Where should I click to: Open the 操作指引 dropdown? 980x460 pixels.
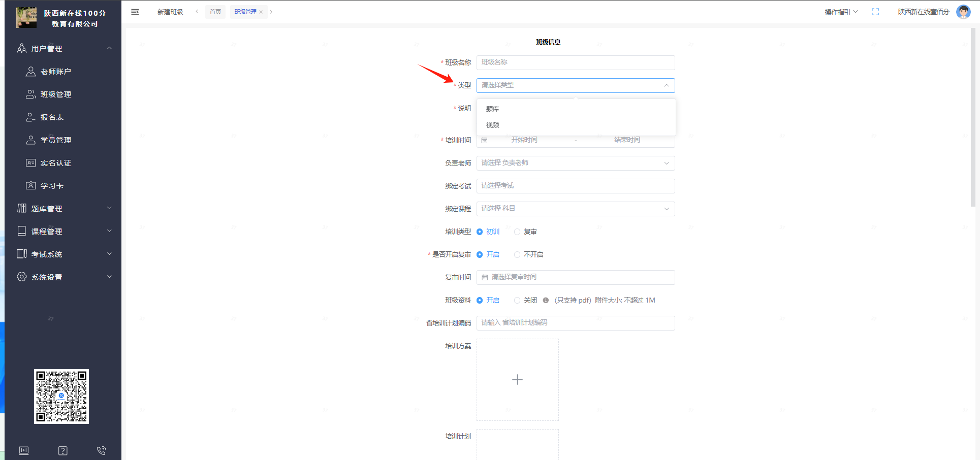tap(841, 12)
